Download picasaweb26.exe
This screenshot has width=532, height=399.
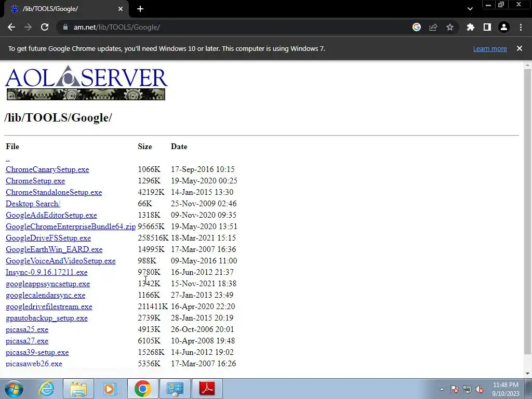34,363
